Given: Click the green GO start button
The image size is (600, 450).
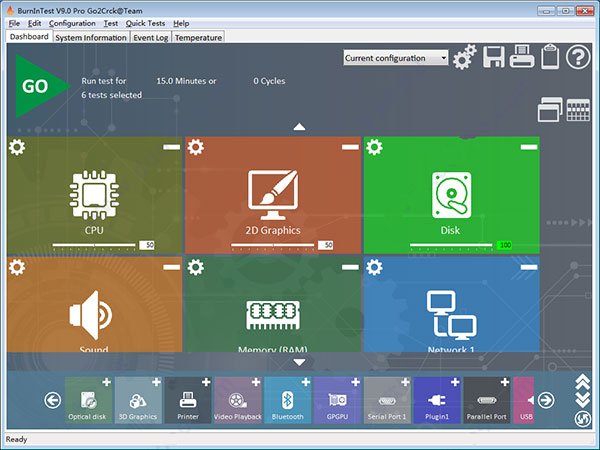Looking at the screenshot, I should (x=38, y=86).
